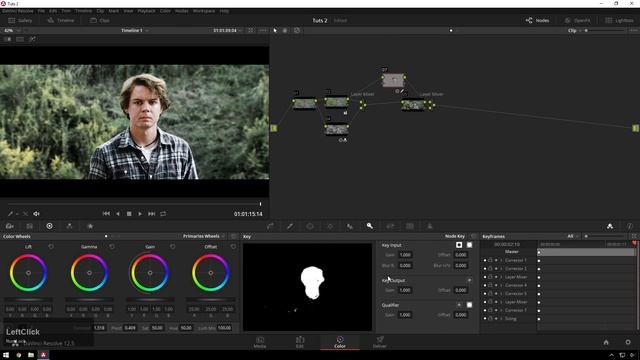Reset all primaries wheels
Viewport: 640px width, 360px height.
pyautogui.click(x=234, y=236)
